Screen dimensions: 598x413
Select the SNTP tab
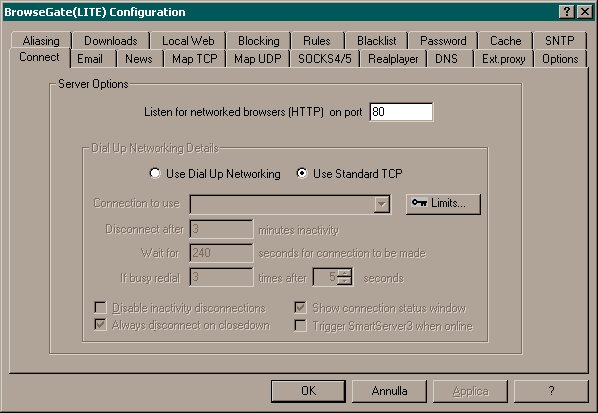click(559, 40)
